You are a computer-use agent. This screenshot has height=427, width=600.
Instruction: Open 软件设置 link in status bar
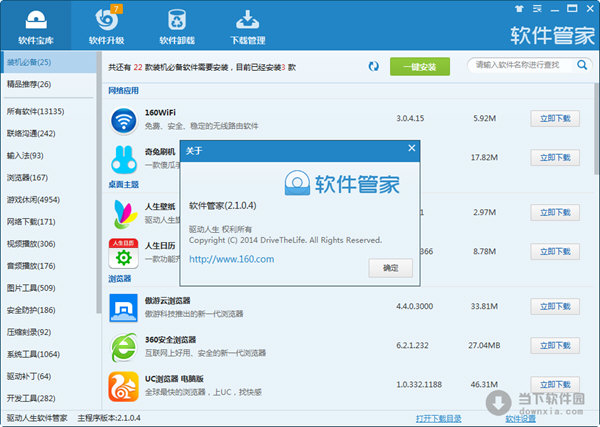520,419
